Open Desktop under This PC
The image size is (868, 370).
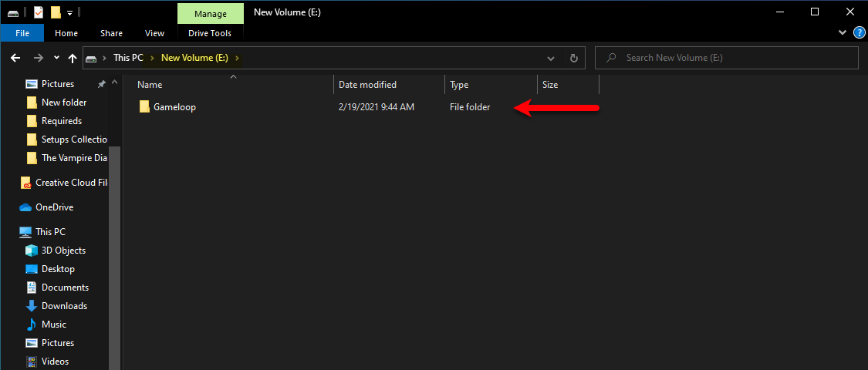point(58,269)
